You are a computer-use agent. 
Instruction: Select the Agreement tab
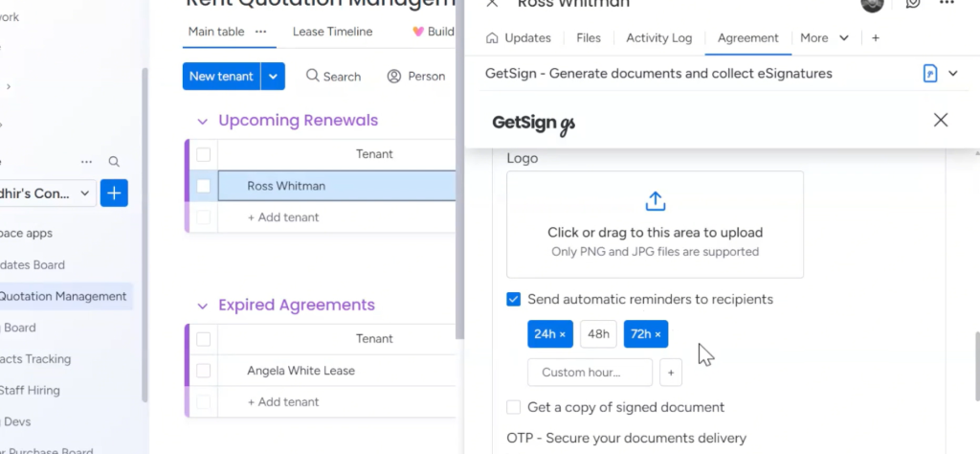point(748,38)
